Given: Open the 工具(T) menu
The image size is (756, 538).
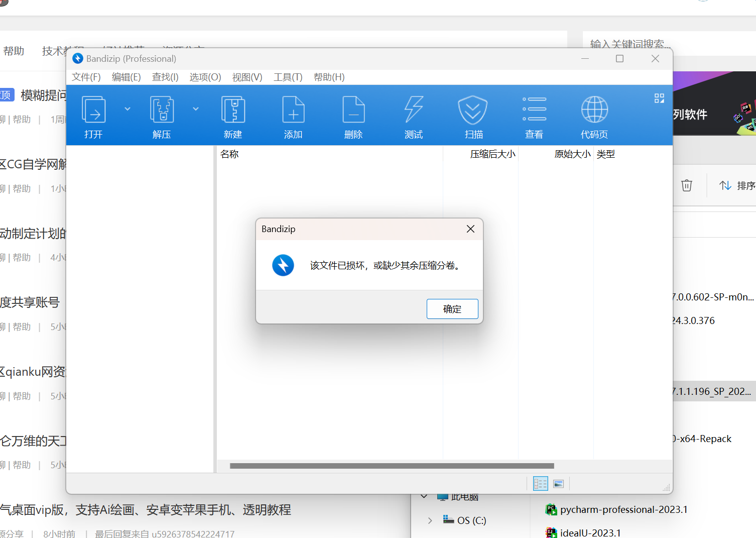Looking at the screenshot, I should pos(288,77).
